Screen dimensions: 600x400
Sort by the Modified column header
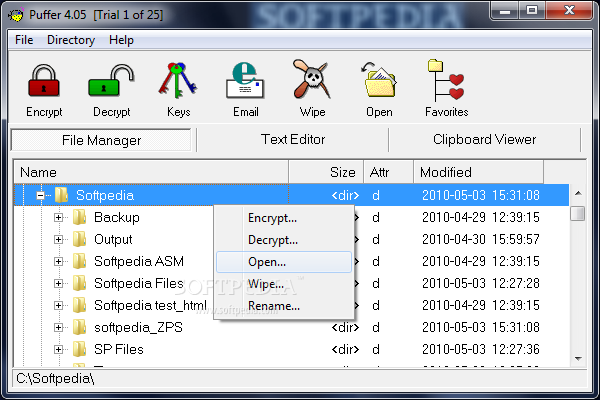tap(479, 172)
